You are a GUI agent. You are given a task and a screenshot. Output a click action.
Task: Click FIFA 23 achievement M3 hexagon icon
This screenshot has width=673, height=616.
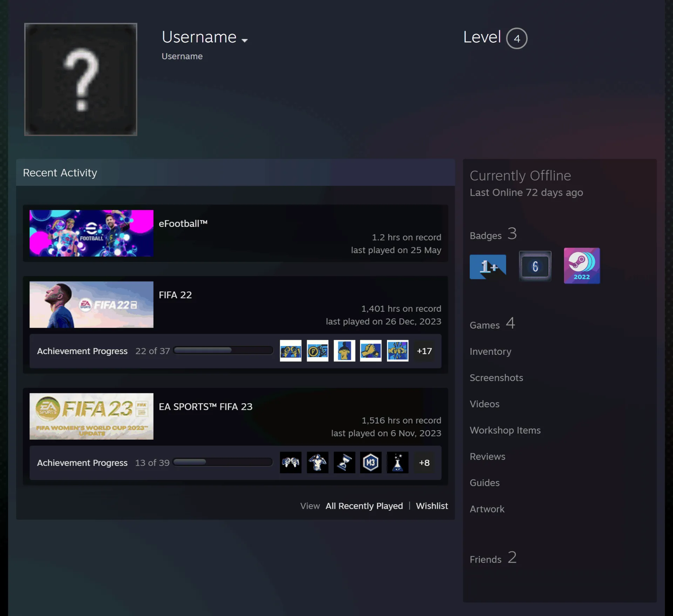click(x=371, y=462)
